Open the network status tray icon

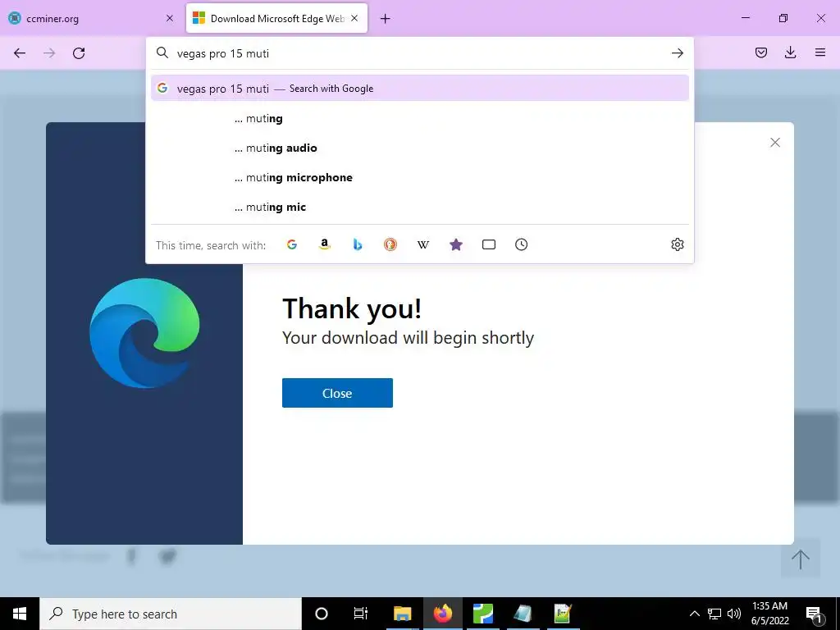[x=714, y=614]
